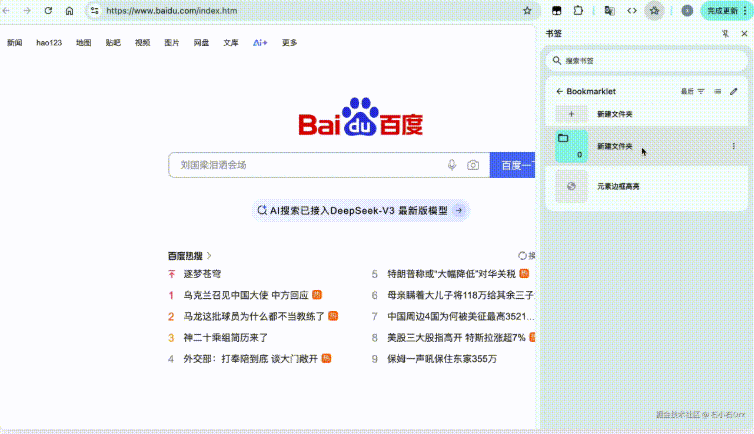Close the bookmarks side panel

(744, 34)
